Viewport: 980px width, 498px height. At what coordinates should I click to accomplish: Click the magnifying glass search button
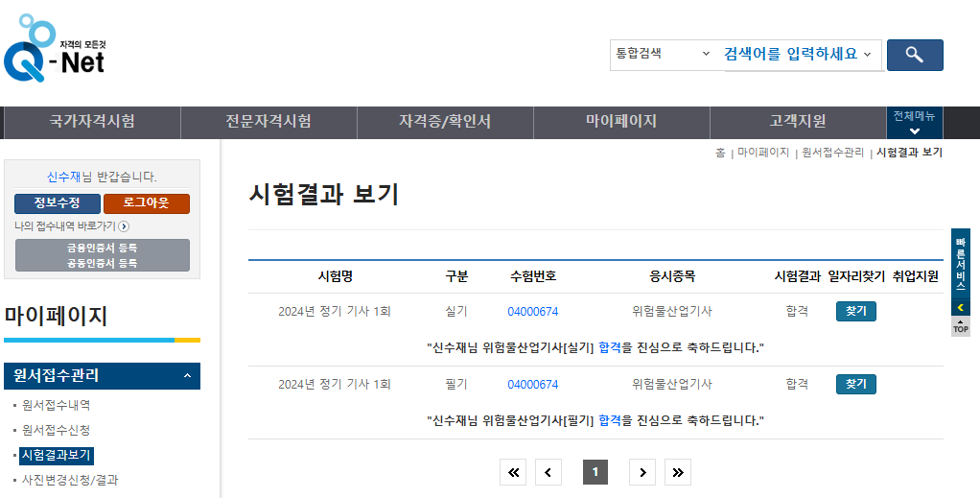(914, 55)
